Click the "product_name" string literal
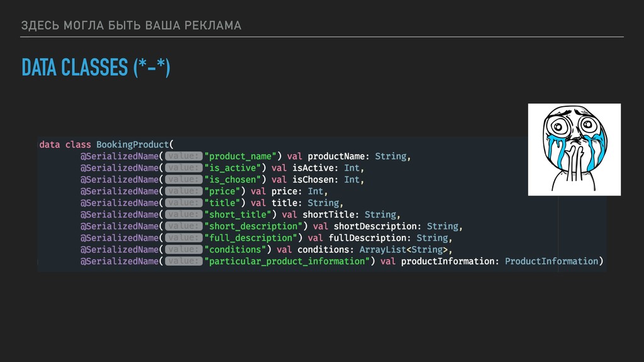 (241, 156)
